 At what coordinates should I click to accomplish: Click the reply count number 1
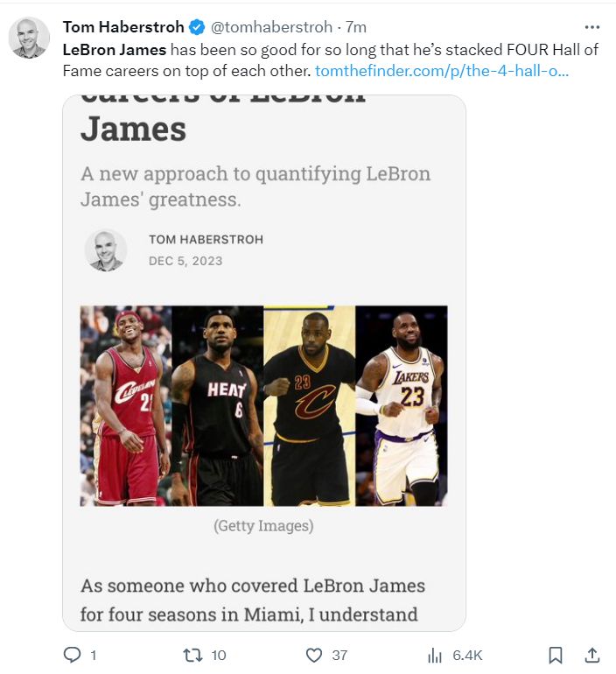point(94,655)
